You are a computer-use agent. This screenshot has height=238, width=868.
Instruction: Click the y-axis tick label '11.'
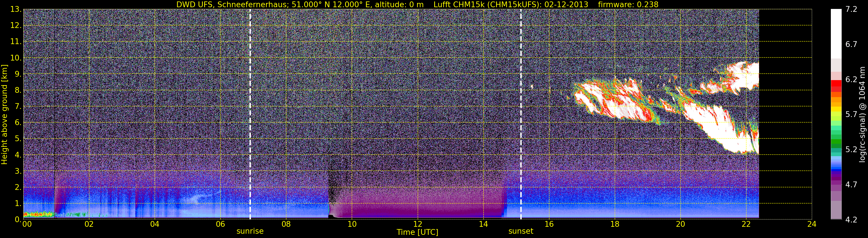16,42
